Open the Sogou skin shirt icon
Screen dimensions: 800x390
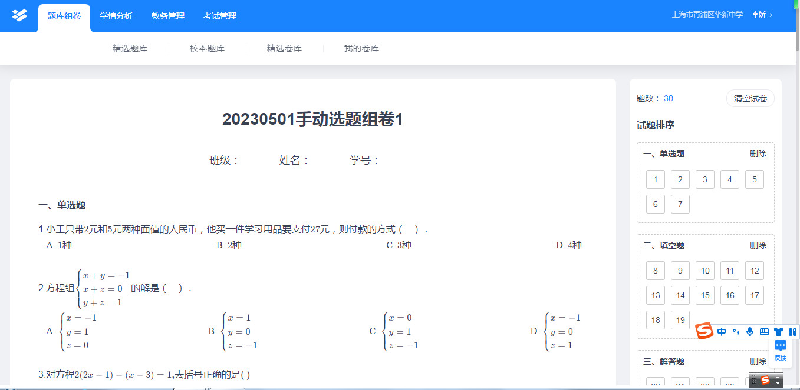coord(778,331)
